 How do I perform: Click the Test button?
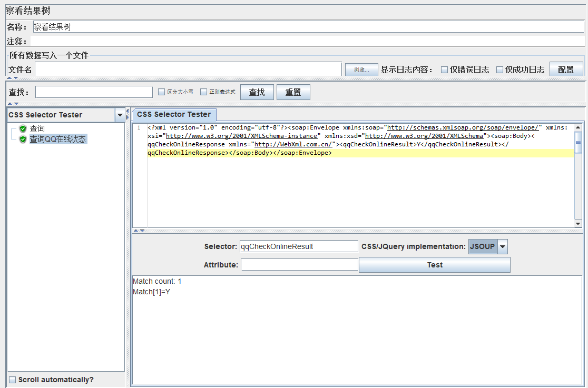pyautogui.click(x=435, y=265)
